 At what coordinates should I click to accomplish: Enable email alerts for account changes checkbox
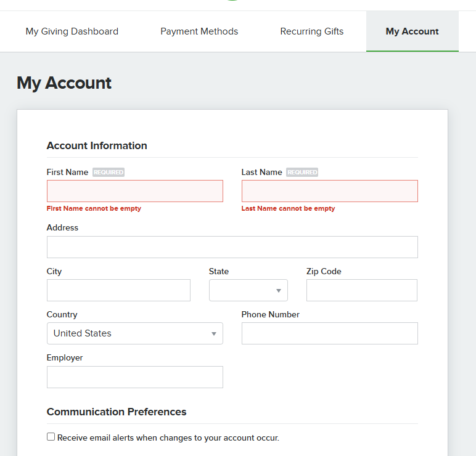[51, 436]
